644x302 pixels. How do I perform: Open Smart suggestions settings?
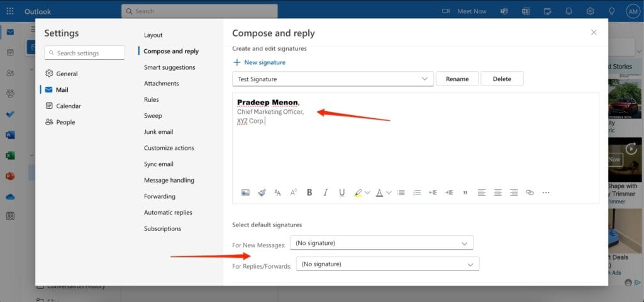[170, 67]
